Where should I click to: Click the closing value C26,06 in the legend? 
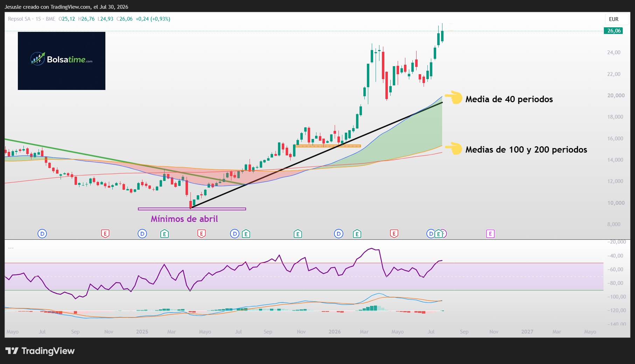click(x=125, y=19)
